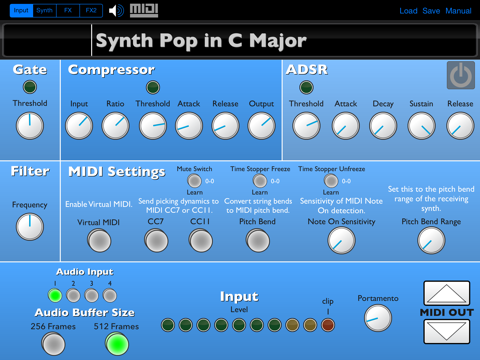
Task: Open the Synth tab
Action: click(x=45, y=10)
